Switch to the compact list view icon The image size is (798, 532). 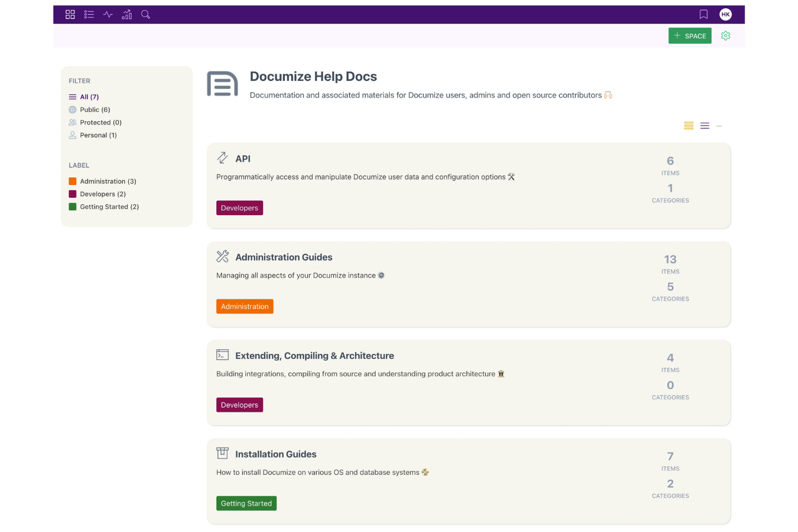pos(705,126)
